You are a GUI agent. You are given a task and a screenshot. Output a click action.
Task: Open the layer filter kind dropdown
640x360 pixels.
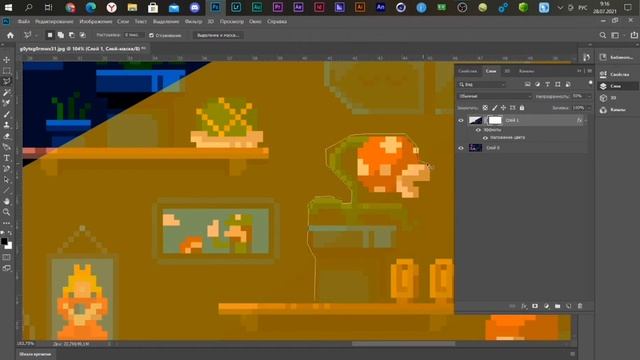coord(482,84)
